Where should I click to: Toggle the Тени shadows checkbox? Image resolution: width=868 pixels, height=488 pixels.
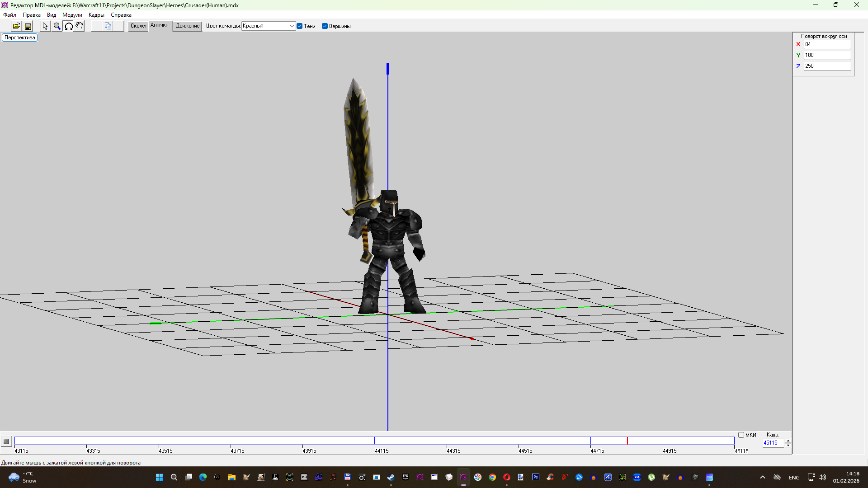click(x=300, y=26)
